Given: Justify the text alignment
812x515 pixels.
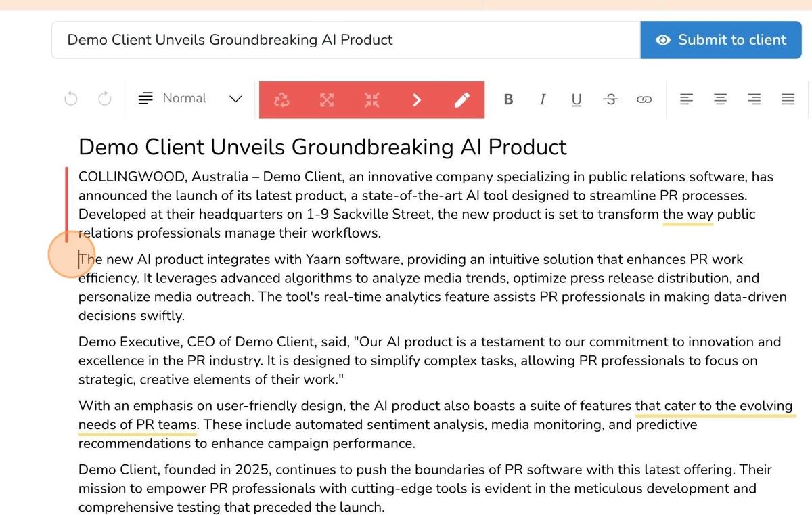Looking at the screenshot, I should coord(788,99).
